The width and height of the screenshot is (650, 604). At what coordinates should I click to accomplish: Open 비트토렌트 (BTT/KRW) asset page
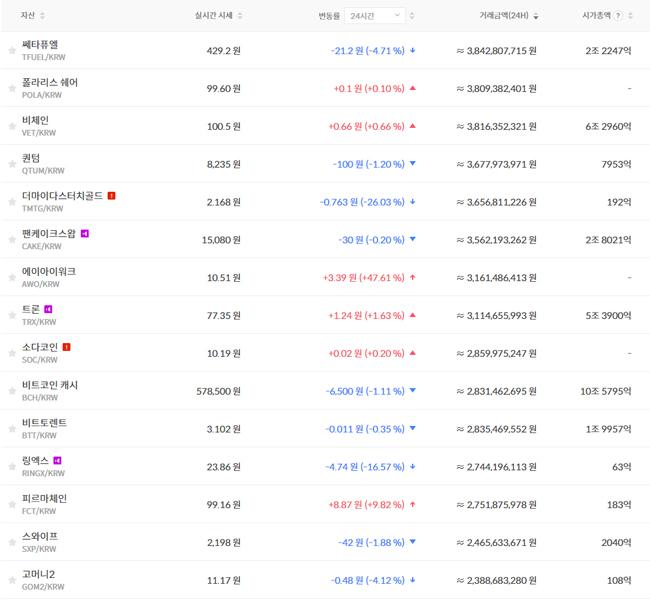coord(44,429)
